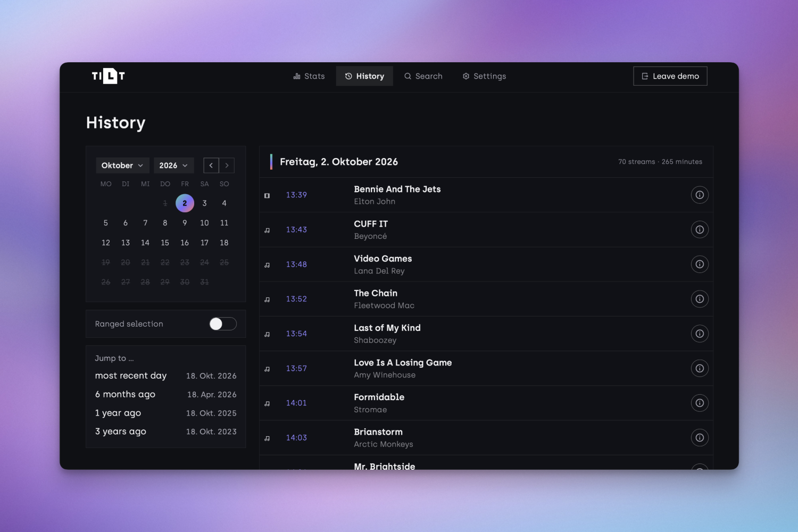Click the Leave demo button
This screenshot has width=798, height=532.
(x=670, y=76)
